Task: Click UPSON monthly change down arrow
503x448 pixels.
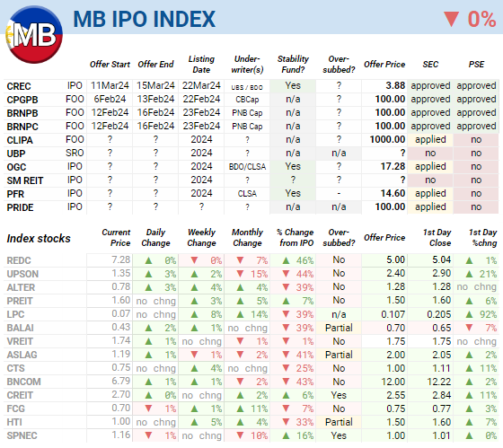Action: 240,274
